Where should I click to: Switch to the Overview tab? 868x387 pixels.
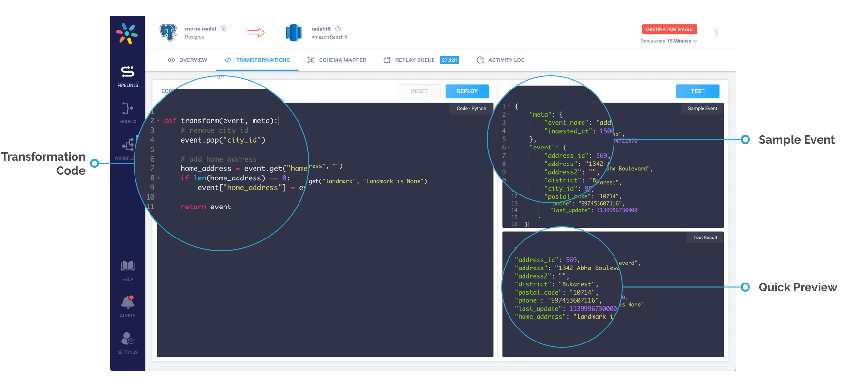[x=188, y=60]
